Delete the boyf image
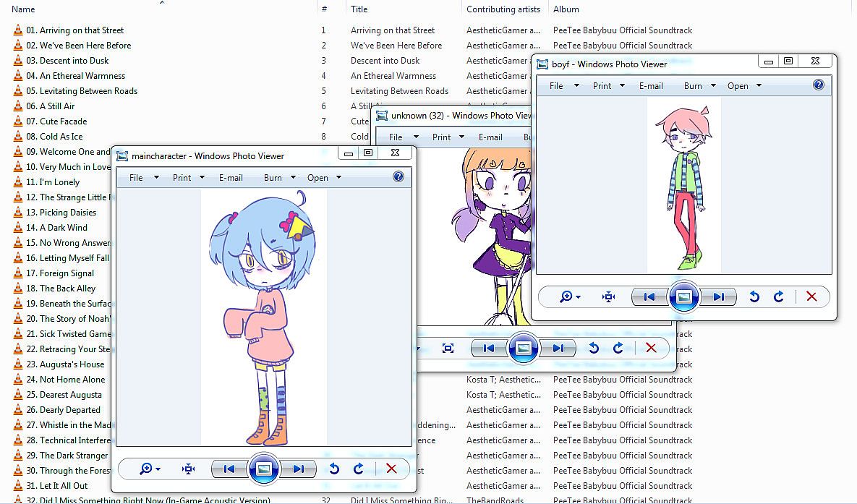 [811, 296]
